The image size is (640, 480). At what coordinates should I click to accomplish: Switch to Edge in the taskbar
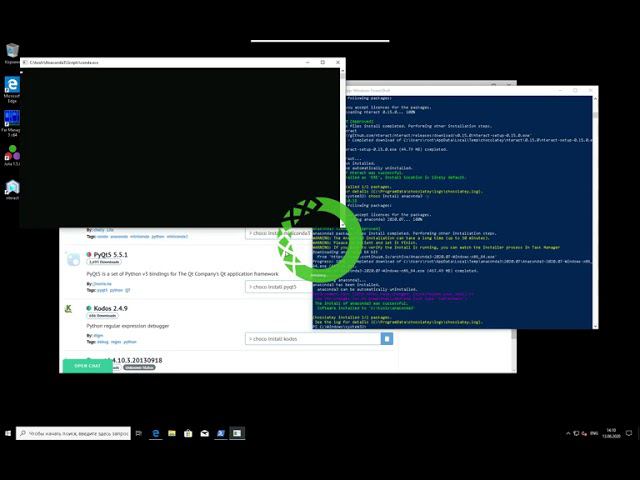(x=156, y=433)
